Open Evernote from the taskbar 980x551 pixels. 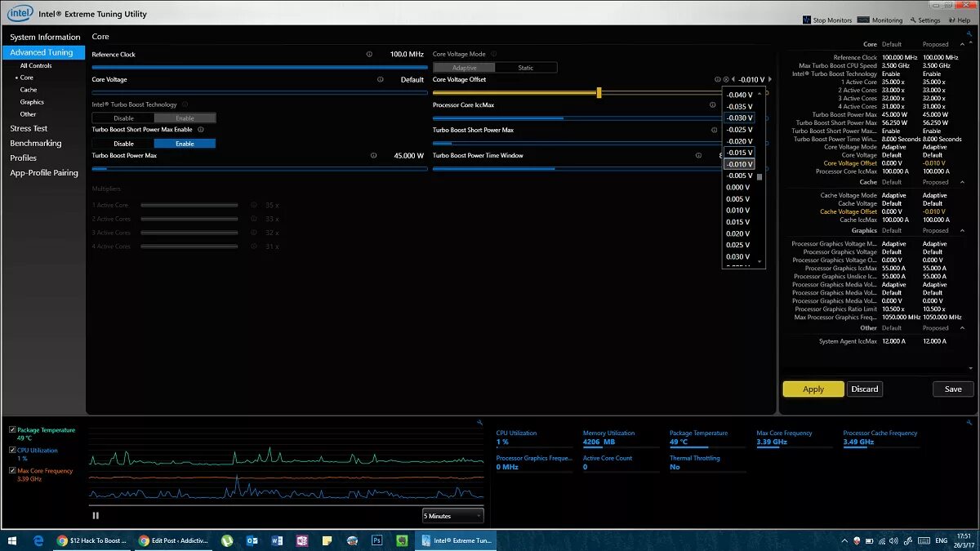click(402, 540)
